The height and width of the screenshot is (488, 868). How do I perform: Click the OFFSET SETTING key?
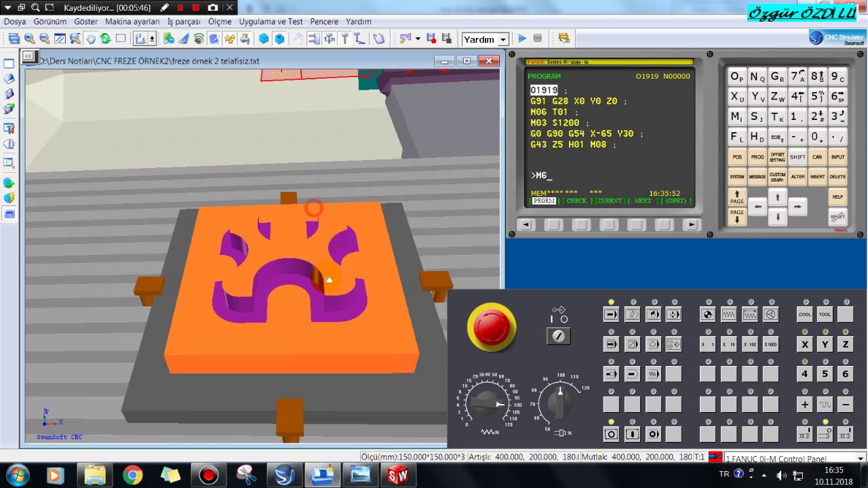pos(777,157)
